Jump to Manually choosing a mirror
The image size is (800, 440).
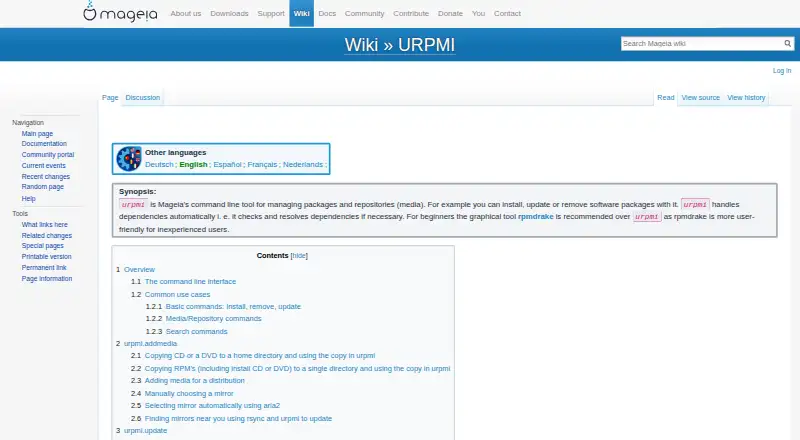coord(189,394)
